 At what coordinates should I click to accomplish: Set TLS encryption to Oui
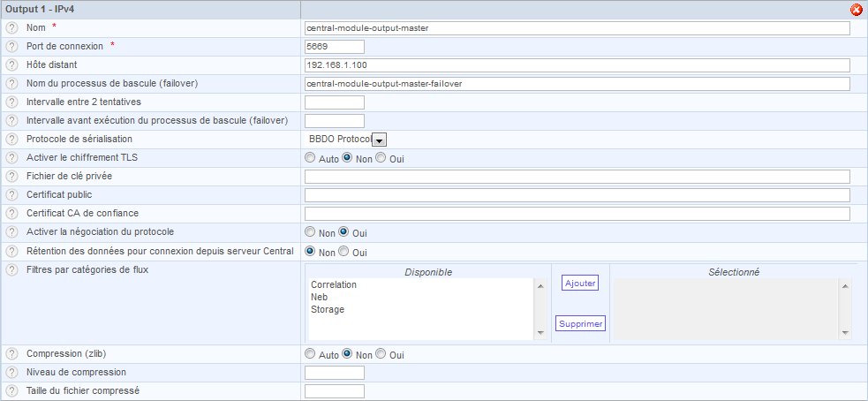pyautogui.click(x=381, y=158)
